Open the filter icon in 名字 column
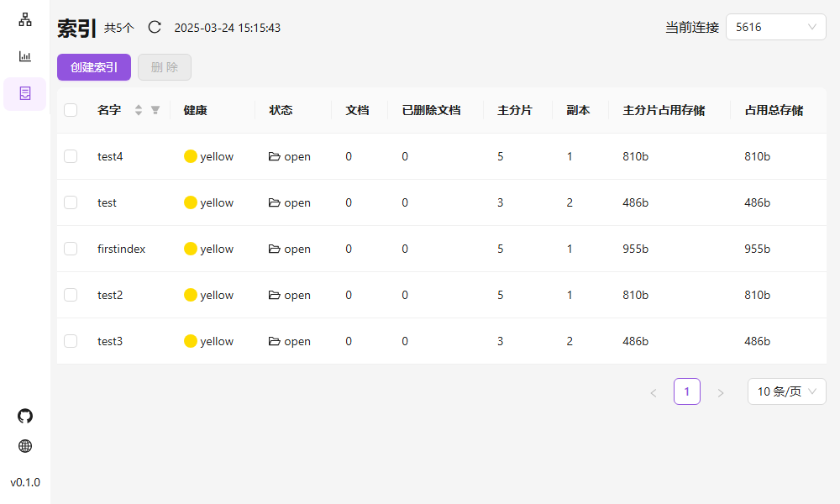The image size is (840, 504). (155, 110)
